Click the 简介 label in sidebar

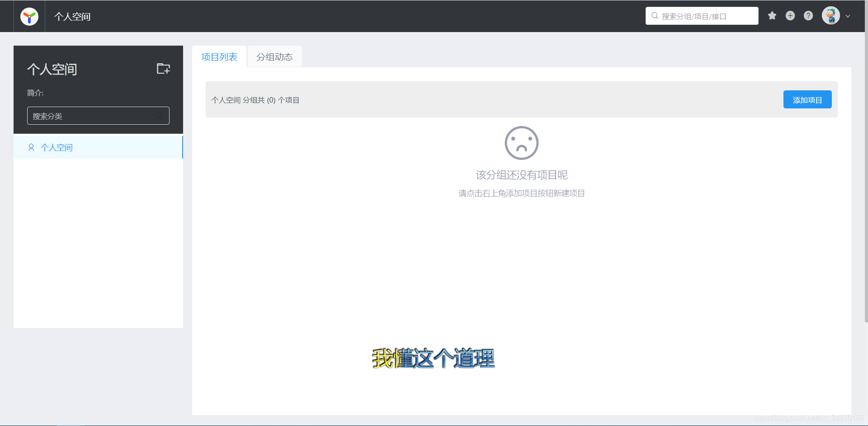pos(35,93)
